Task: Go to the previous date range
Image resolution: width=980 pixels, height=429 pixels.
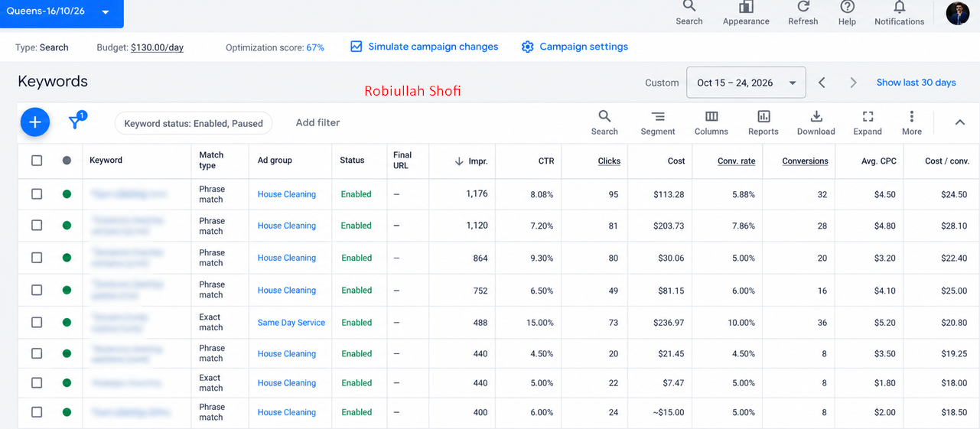Action: coord(822,83)
